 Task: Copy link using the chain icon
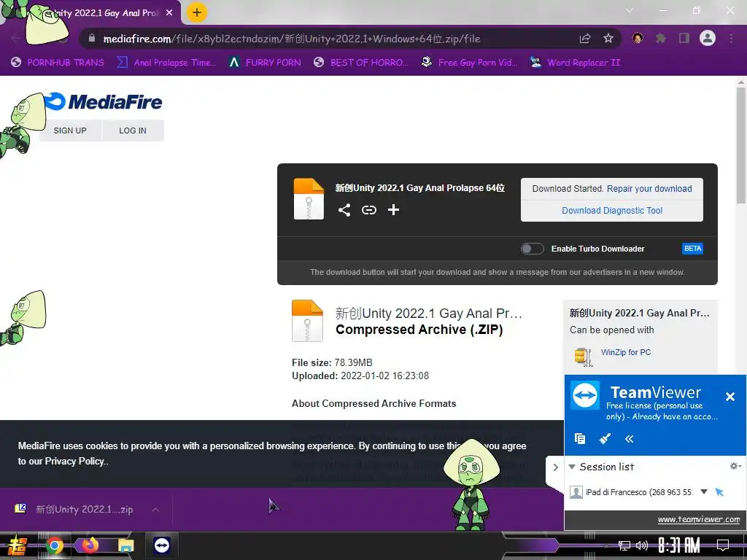(x=368, y=210)
